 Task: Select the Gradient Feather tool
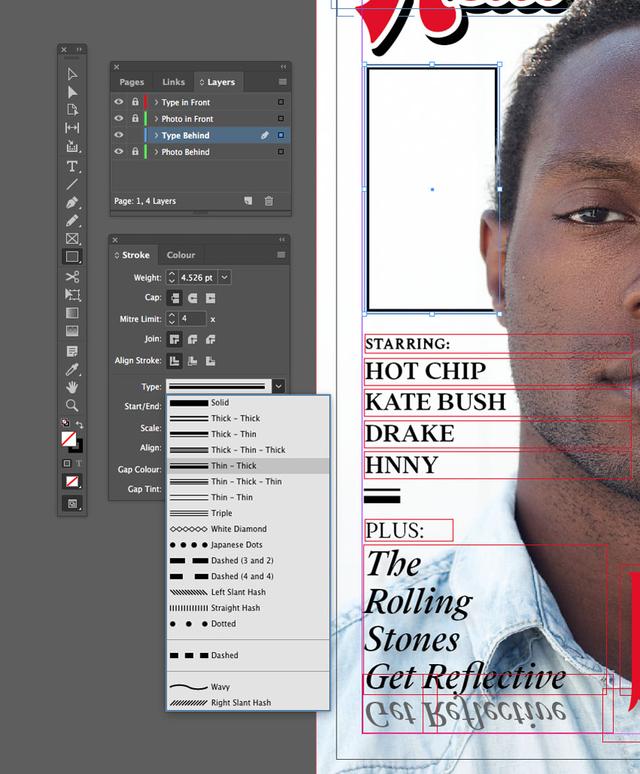pyautogui.click(x=72, y=331)
